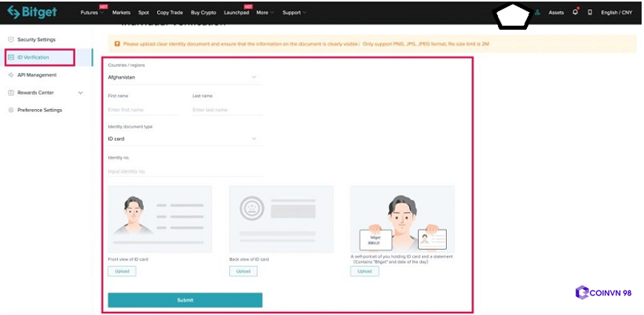Click the Preference Settings gear icon
The width and height of the screenshot is (644, 315).
coord(10,110)
